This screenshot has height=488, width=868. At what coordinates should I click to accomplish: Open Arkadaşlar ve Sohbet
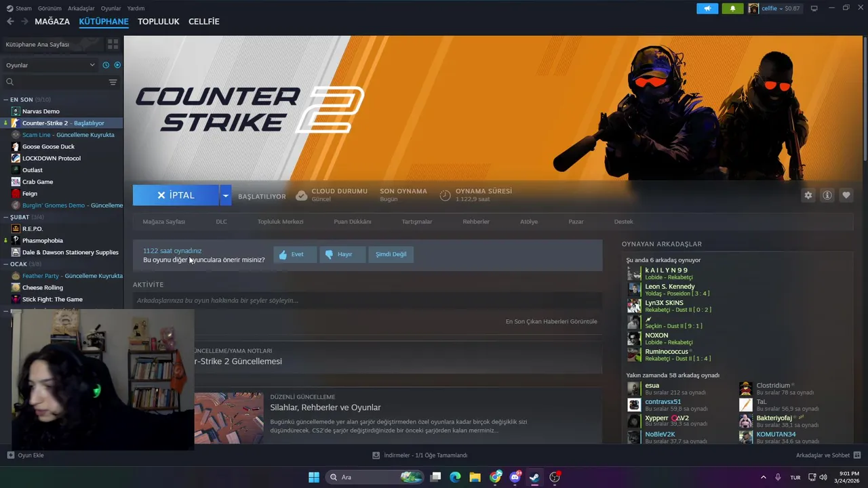(828, 455)
